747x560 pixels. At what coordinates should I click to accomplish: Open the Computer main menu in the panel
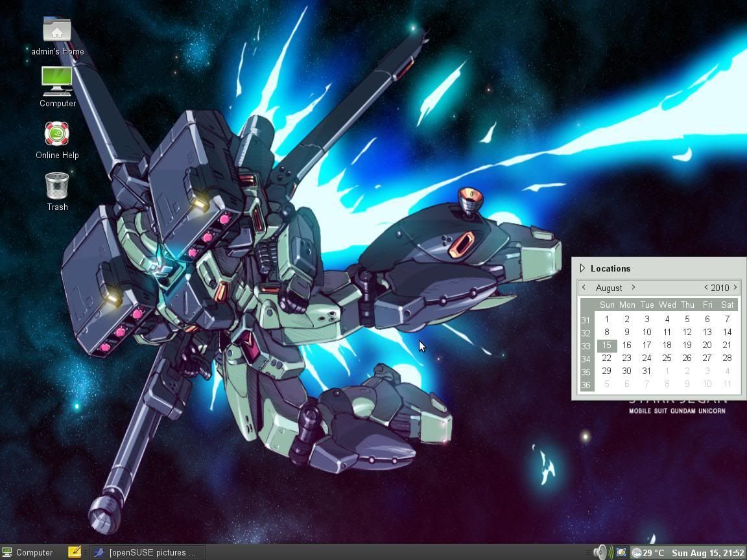coord(28,552)
